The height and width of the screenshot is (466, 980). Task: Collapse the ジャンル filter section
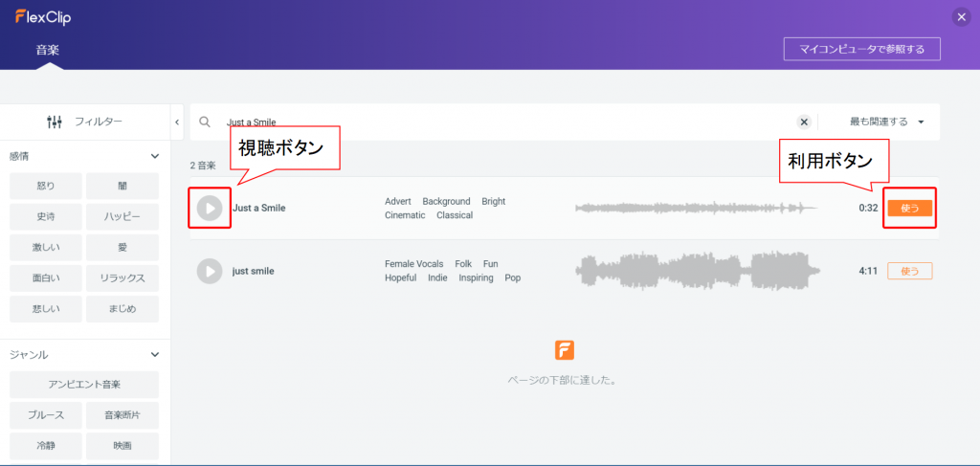(x=154, y=354)
